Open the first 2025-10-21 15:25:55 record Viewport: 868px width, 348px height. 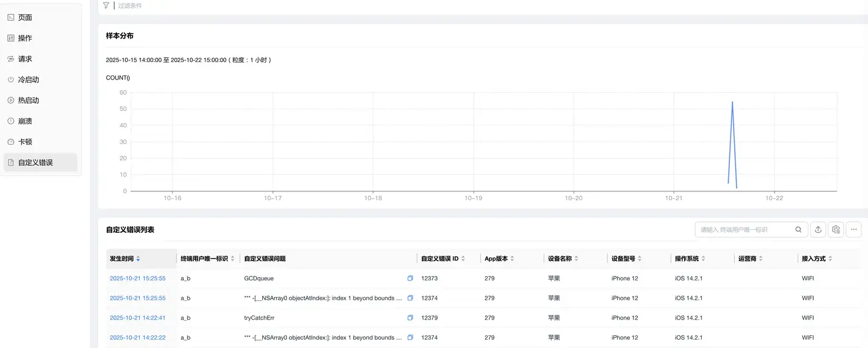click(x=137, y=279)
